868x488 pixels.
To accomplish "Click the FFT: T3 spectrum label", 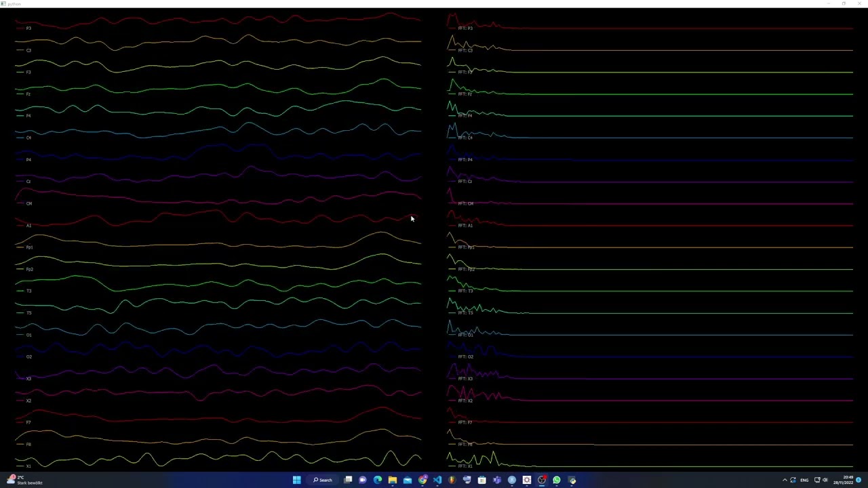I will 465,291.
